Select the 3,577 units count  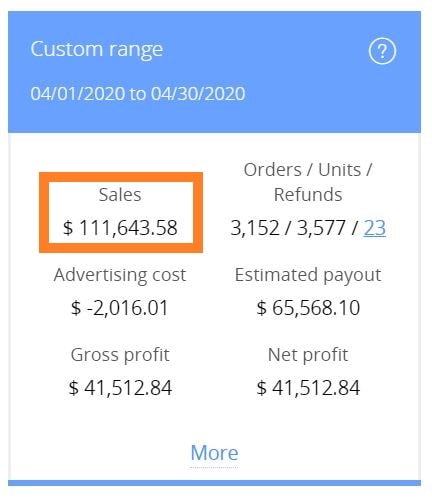tap(321, 228)
